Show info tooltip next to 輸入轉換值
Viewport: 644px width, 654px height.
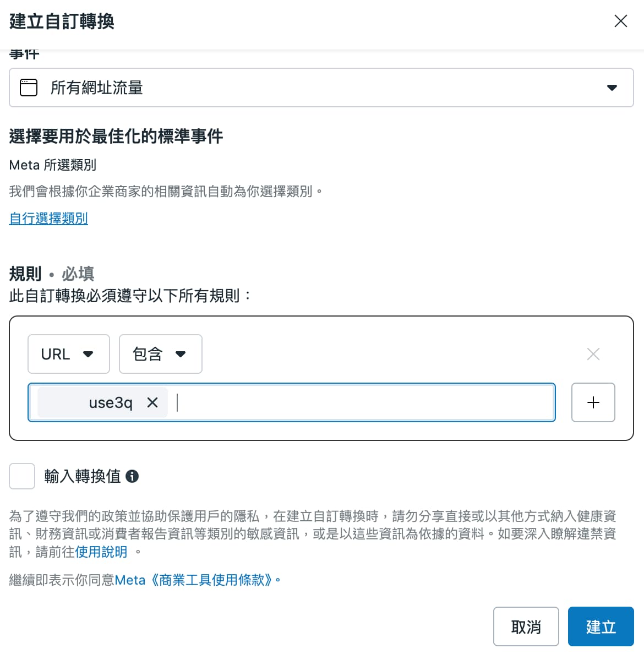point(132,476)
